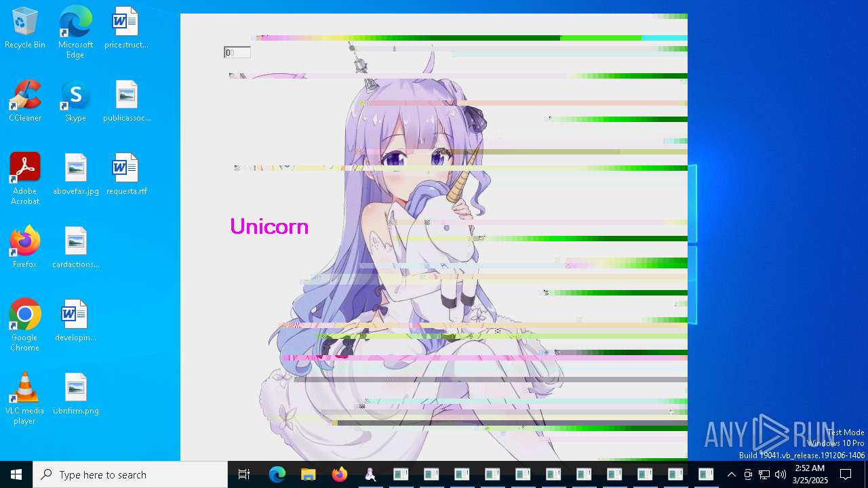Show hidden system tray icons
The image size is (868, 488).
(x=731, y=474)
